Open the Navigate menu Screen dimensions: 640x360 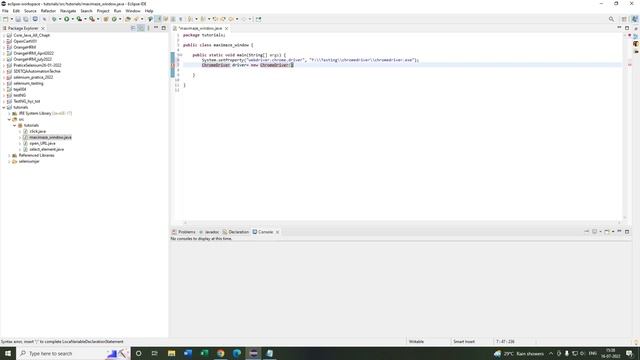point(68,11)
